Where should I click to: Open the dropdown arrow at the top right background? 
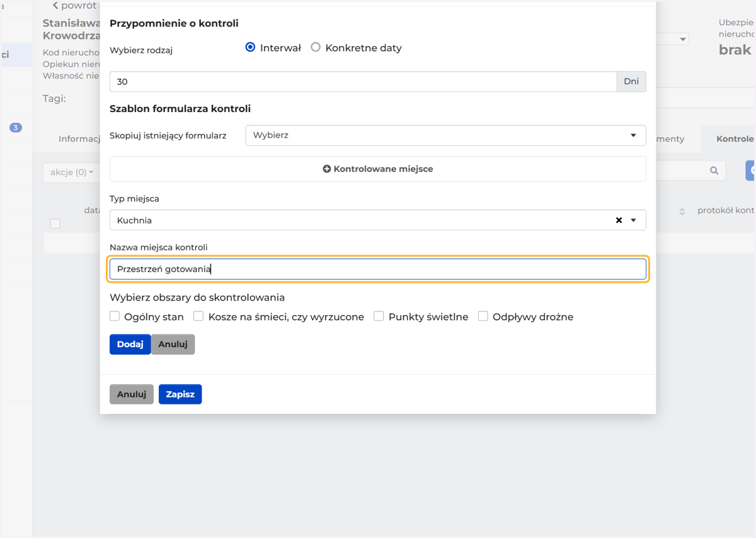(x=683, y=40)
